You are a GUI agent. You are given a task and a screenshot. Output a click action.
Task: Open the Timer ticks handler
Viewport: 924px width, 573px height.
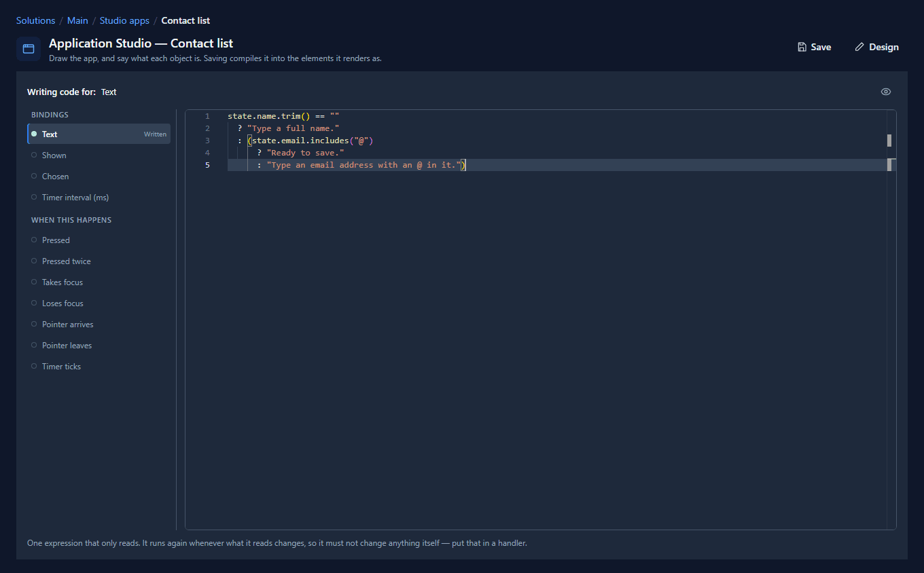99,366
